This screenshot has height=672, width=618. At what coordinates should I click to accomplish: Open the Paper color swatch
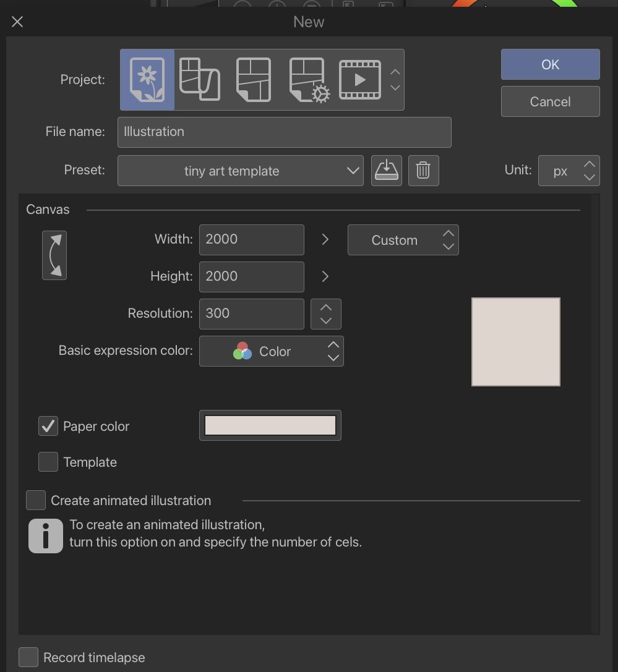270,425
